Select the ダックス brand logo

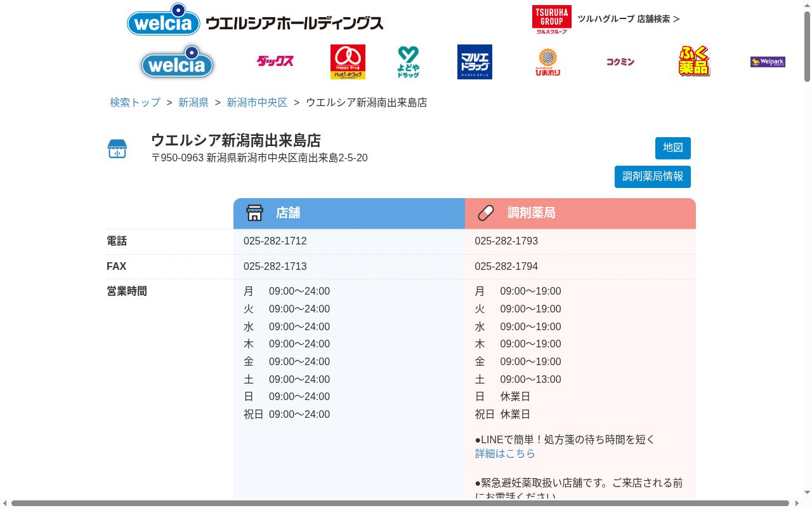[275, 61]
